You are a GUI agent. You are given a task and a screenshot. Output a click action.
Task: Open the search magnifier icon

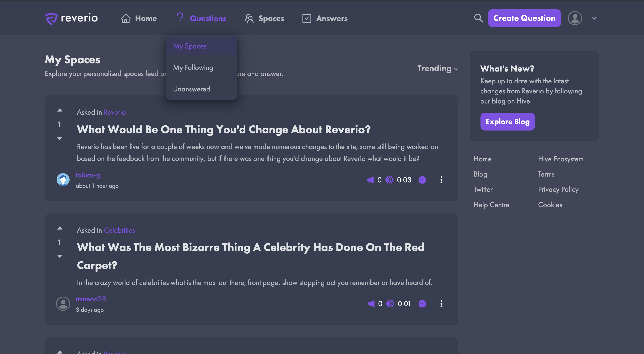click(x=478, y=18)
